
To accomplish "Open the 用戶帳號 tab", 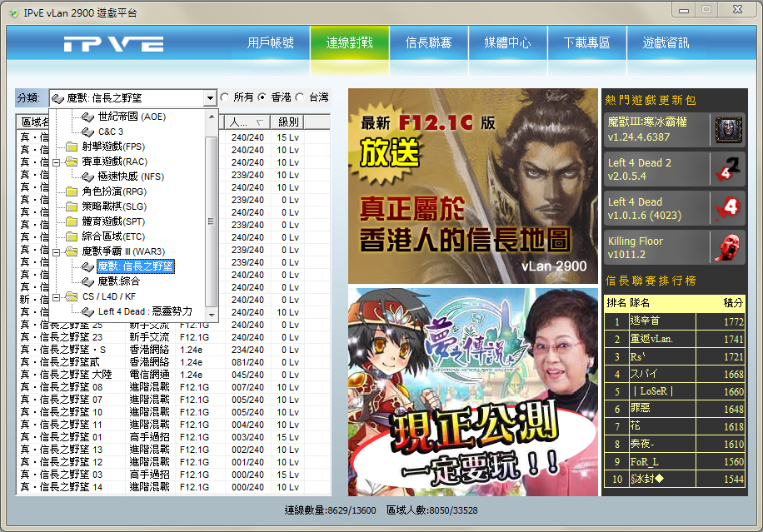I will (271, 43).
